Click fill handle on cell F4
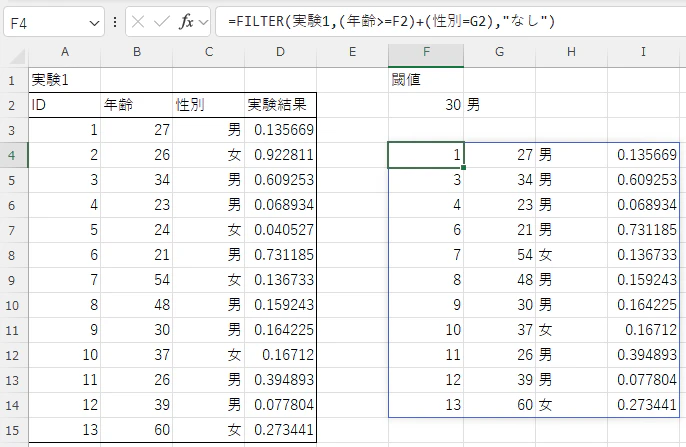 [463, 167]
